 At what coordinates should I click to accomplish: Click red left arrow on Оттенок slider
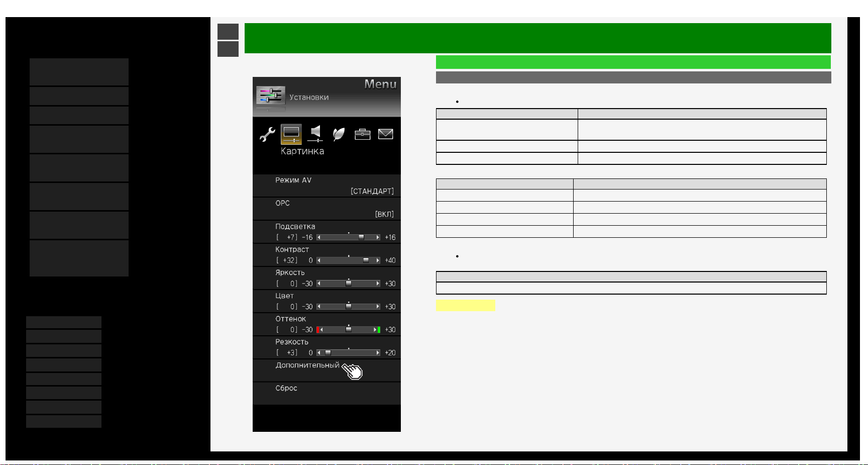click(319, 330)
